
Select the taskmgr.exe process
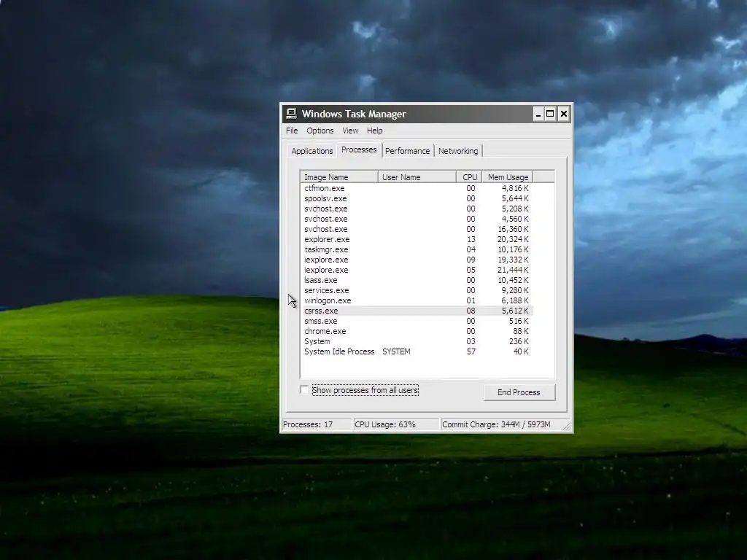[417, 249]
